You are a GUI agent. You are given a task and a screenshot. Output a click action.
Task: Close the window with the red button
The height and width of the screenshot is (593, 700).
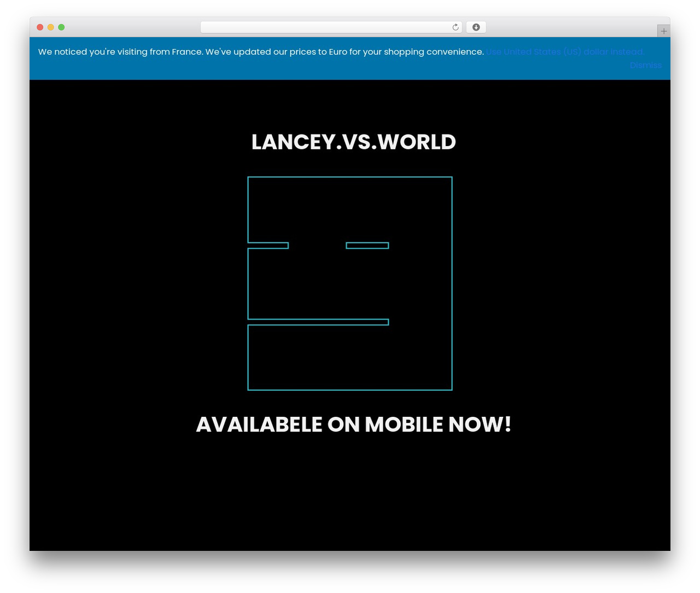tap(40, 27)
